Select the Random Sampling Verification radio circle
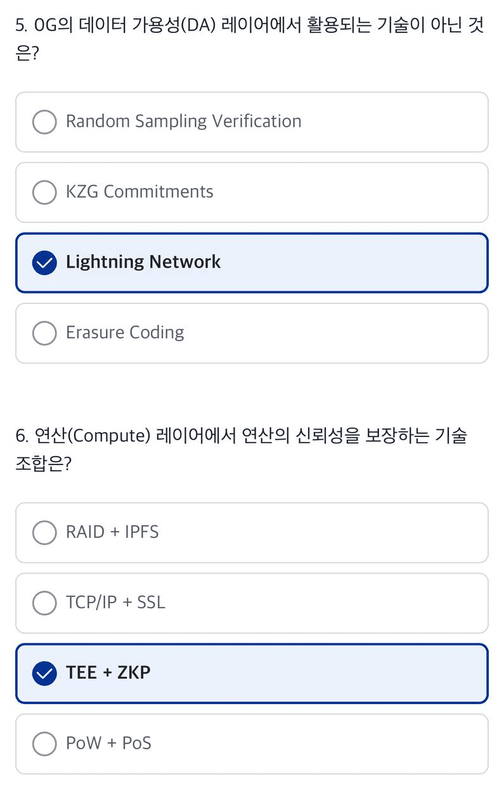This screenshot has width=504, height=812. (x=44, y=122)
